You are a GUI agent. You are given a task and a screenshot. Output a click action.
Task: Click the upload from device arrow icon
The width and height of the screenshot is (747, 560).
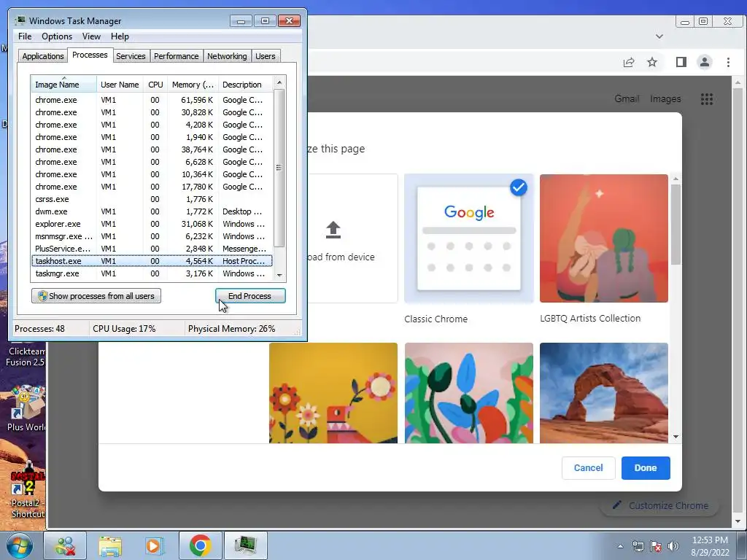tap(333, 230)
